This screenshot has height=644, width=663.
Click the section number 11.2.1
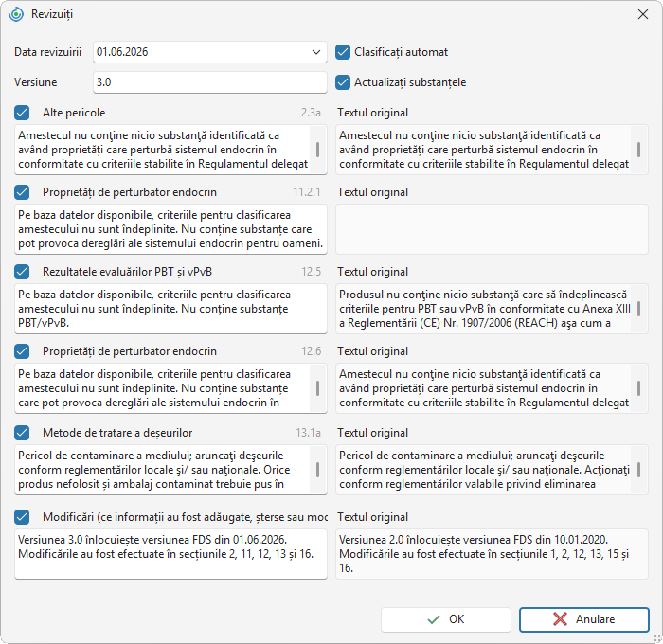point(307,192)
